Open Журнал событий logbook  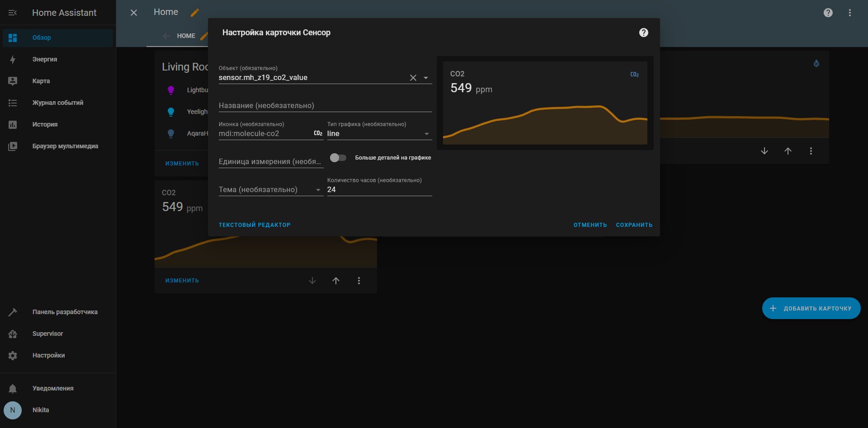point(57,103)
